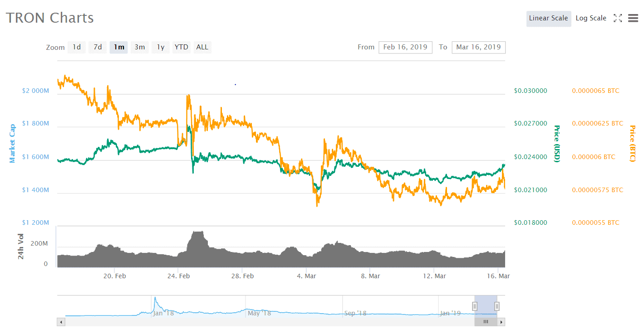Switch to Linear Scale
This screenshot has height=329, width=644.
click(549, 19)
